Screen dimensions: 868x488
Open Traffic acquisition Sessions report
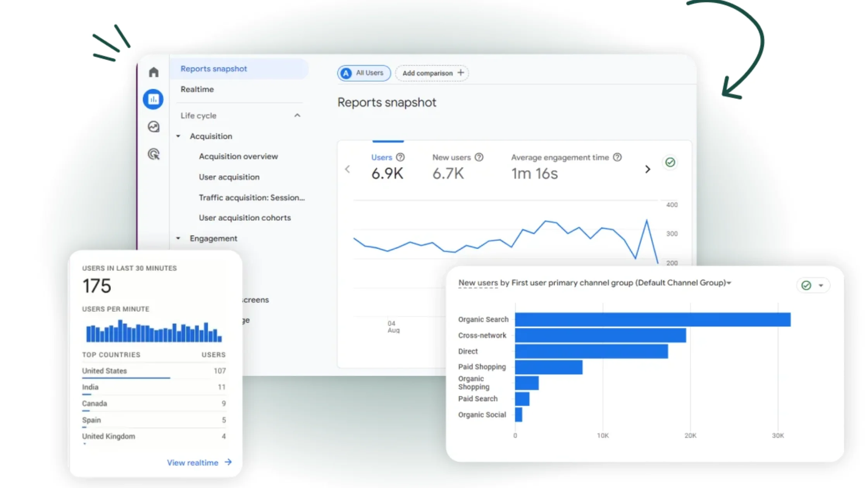(x=251, y=197)
